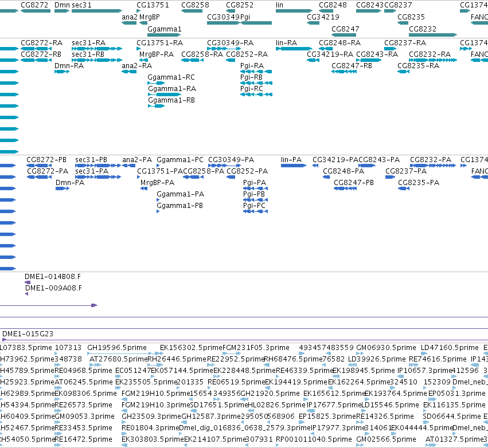Open the DME1-009A08.F feature
The width and height of the screenshot is (488, 448).
point(26,294)
